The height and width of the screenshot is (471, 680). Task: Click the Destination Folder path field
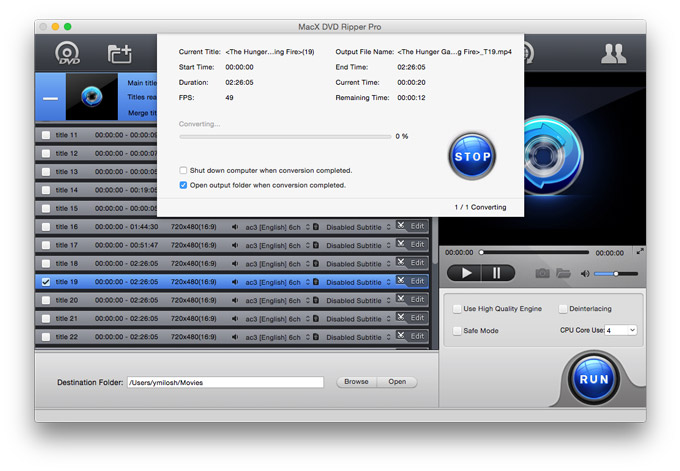(225, 382)
